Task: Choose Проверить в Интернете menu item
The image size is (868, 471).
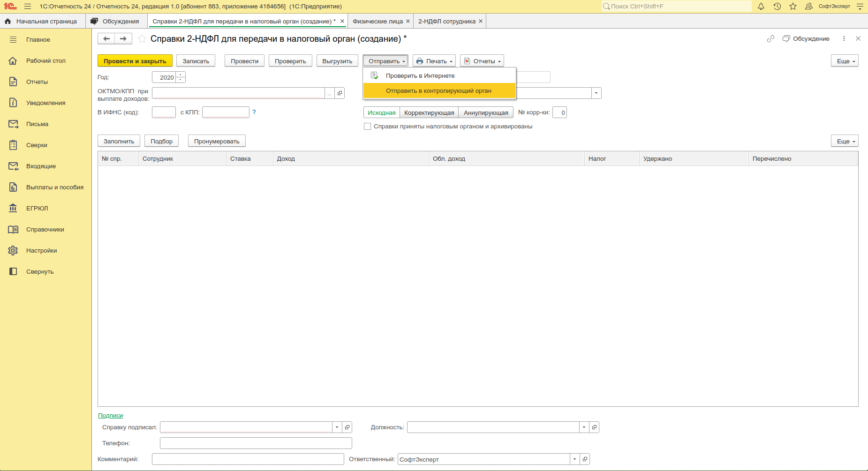Action: tap(439, 76)
